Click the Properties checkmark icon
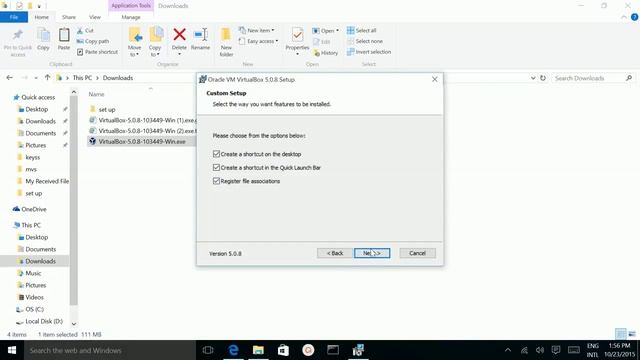The width and height of the screenshot is (640, 360). pos(297,35)
